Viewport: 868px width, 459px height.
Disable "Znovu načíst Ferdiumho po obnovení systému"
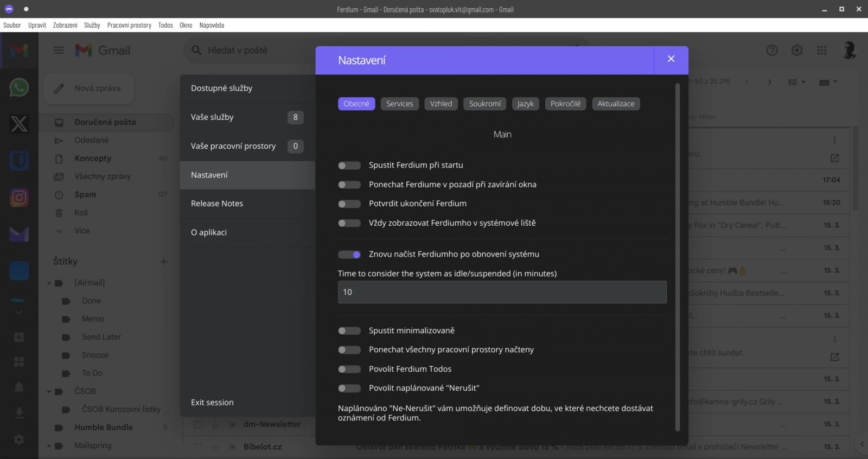coord(349,254)
